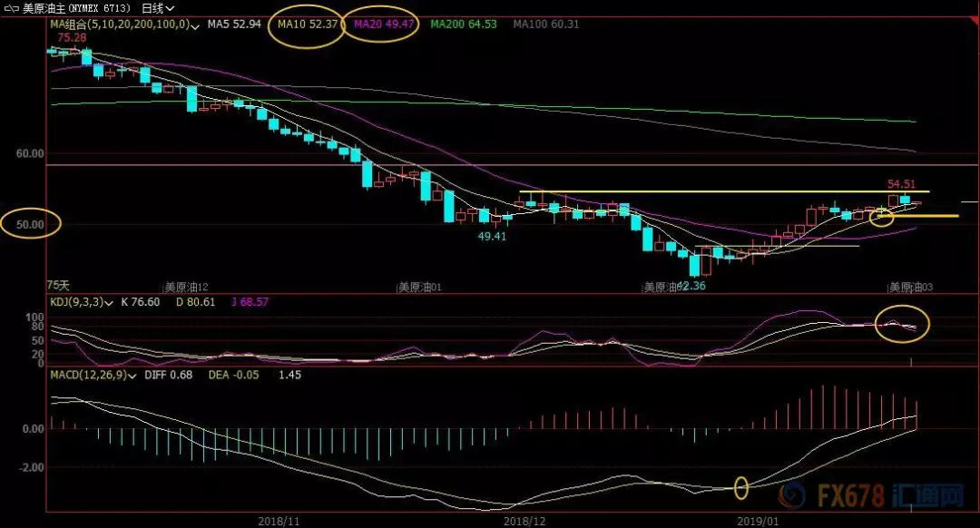Image resolution: width=980 pixels, height=528 pixels.
Task: Click the 42.36 low price label
Action: 691,286
